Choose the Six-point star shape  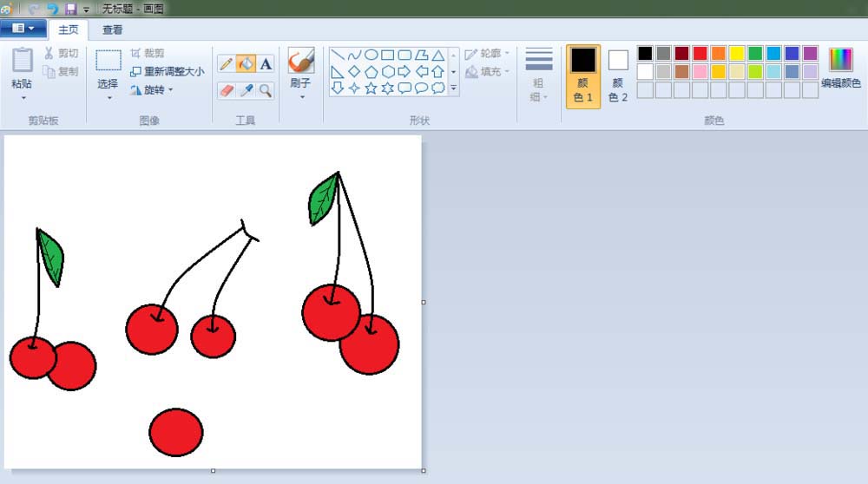(x=387, y=88)
